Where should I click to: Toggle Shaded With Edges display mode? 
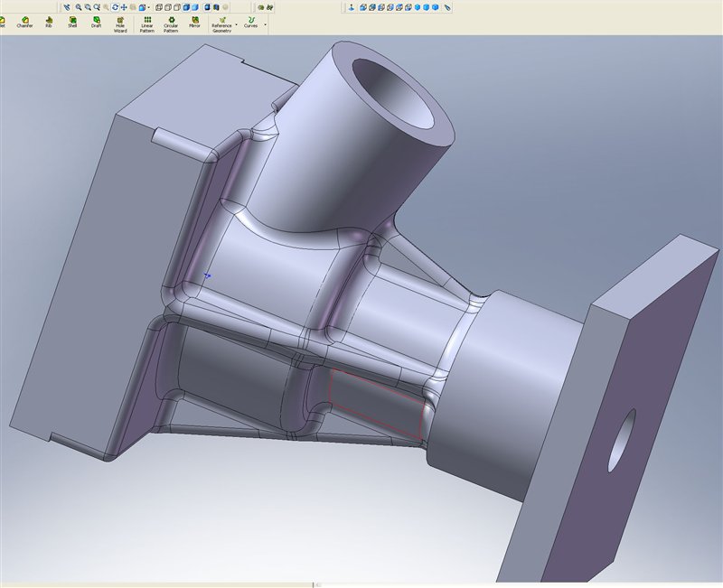point(187,6)
